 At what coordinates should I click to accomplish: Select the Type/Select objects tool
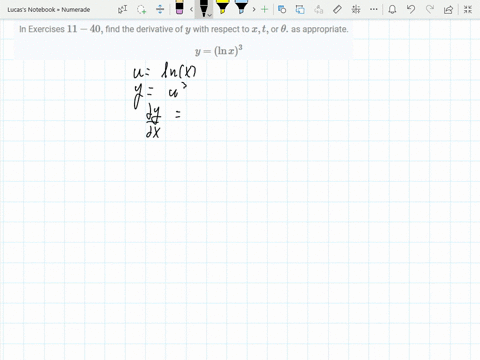[x=122, y=9]
